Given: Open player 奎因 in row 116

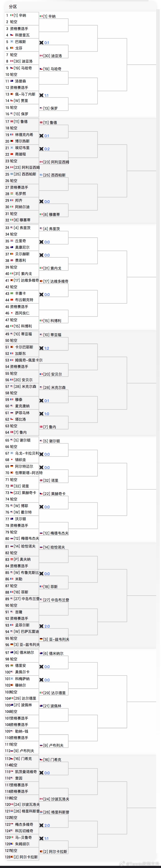Looking at the screenshot, I should tap(19, 778).
